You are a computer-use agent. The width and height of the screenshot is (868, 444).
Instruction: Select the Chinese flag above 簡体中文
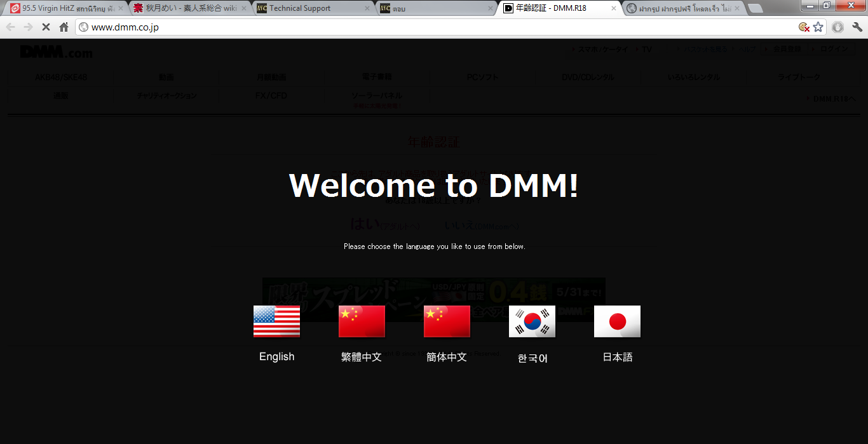point(447,321)
